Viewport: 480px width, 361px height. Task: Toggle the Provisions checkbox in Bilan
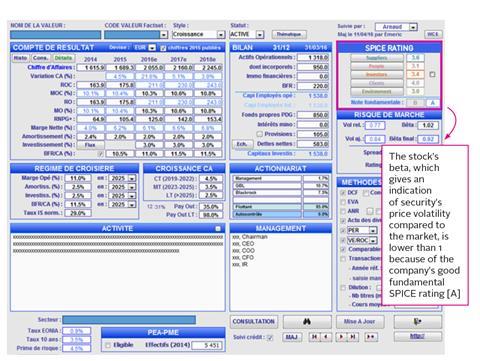(x=260, y=134)
